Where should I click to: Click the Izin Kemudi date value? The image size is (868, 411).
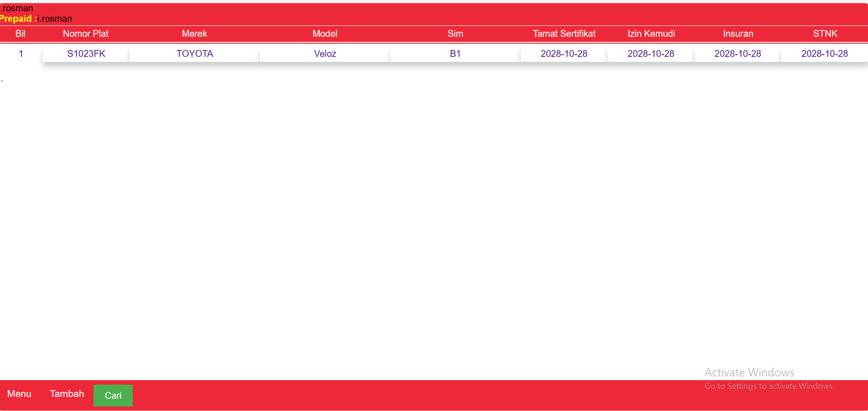650,54
